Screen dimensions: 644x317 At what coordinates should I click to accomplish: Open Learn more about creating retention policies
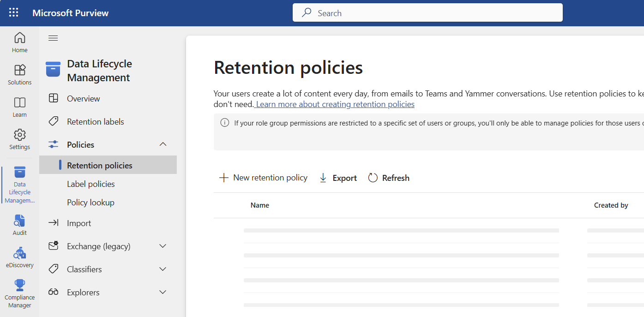tap(335, 104)
